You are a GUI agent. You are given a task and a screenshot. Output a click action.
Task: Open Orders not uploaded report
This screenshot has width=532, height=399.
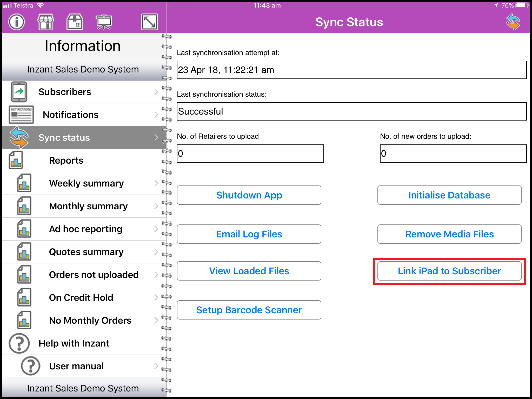click(x=94, y=275)
